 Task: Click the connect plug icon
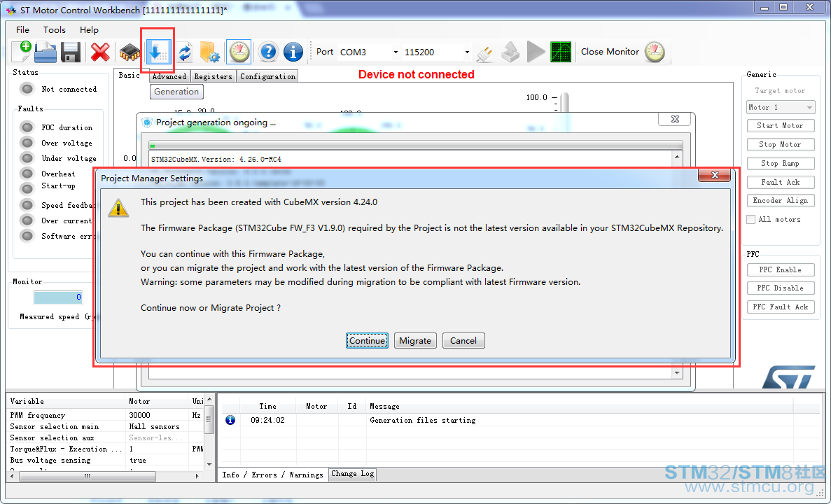(484, 52)
